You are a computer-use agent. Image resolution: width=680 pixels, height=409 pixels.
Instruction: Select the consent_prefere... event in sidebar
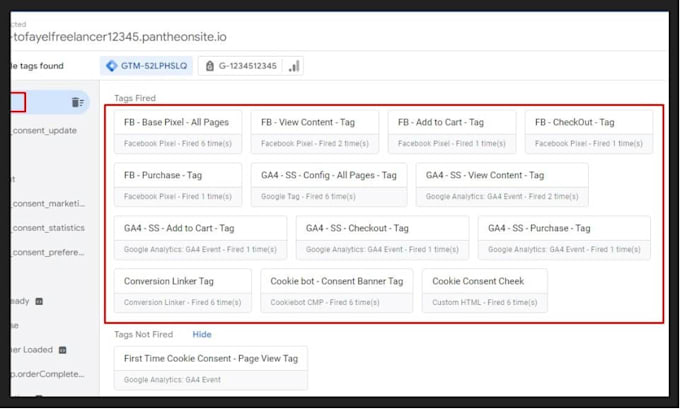[x=48, y=252]
